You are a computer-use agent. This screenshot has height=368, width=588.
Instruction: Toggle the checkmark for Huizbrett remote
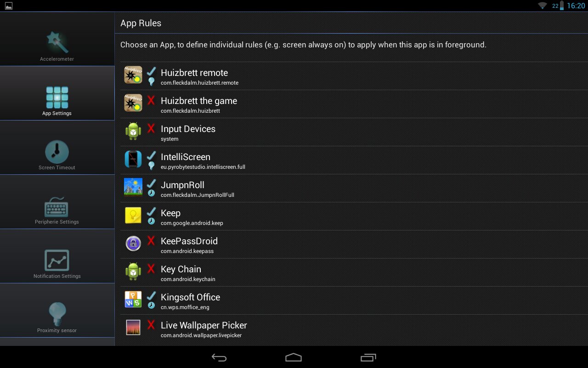tap(151, 72)
